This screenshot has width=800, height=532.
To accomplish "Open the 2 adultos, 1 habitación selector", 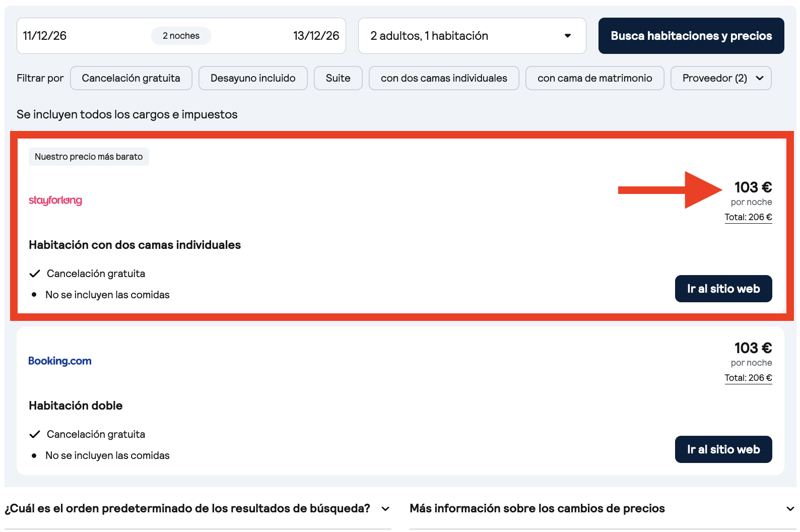I will point(472,36).
